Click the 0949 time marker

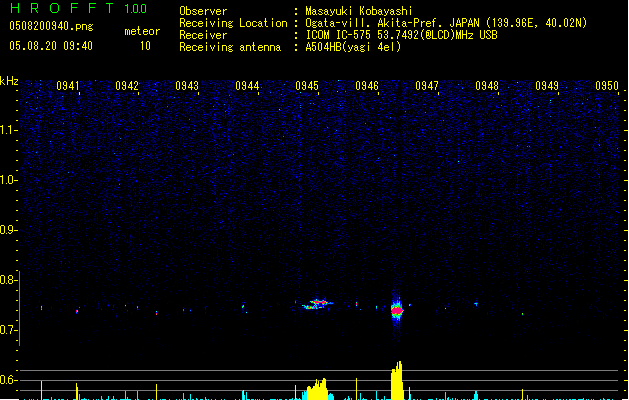(547, 86)
